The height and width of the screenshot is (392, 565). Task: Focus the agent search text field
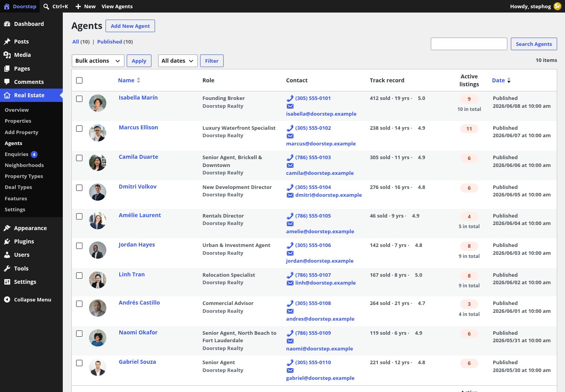tap(469, 44)
